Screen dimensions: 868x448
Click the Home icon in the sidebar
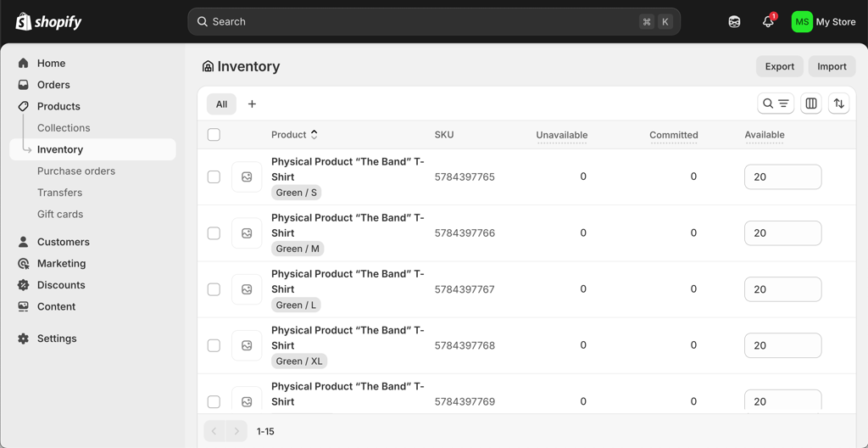(x=23, y=63)
